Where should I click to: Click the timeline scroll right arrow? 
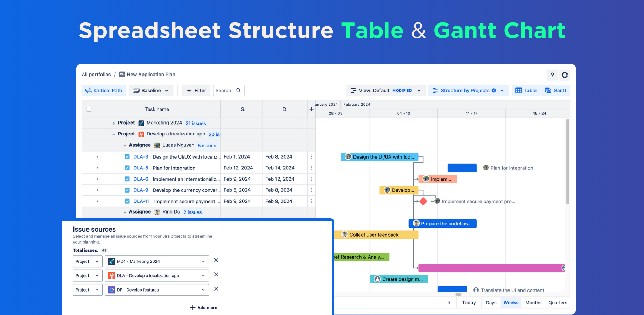point(449,303)
